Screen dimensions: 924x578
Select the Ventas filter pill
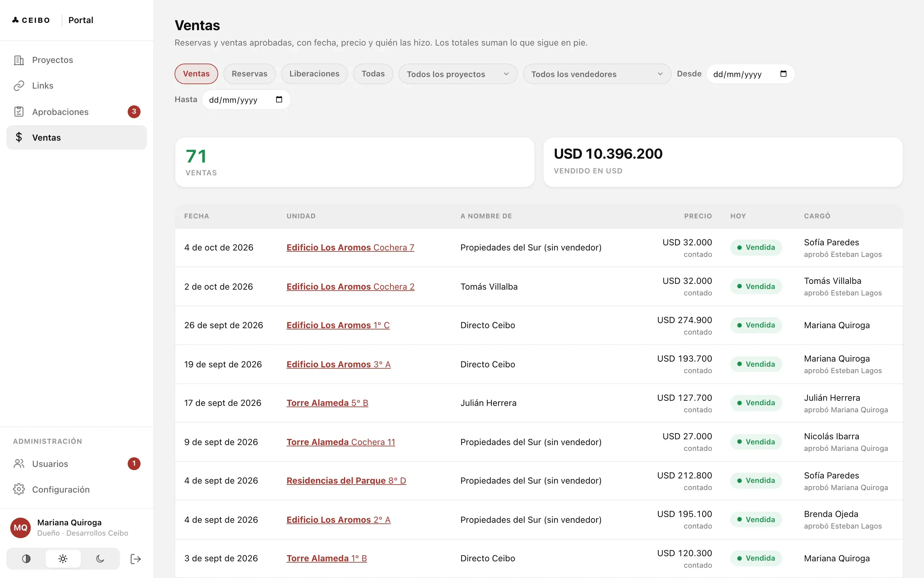pos(196,74)
